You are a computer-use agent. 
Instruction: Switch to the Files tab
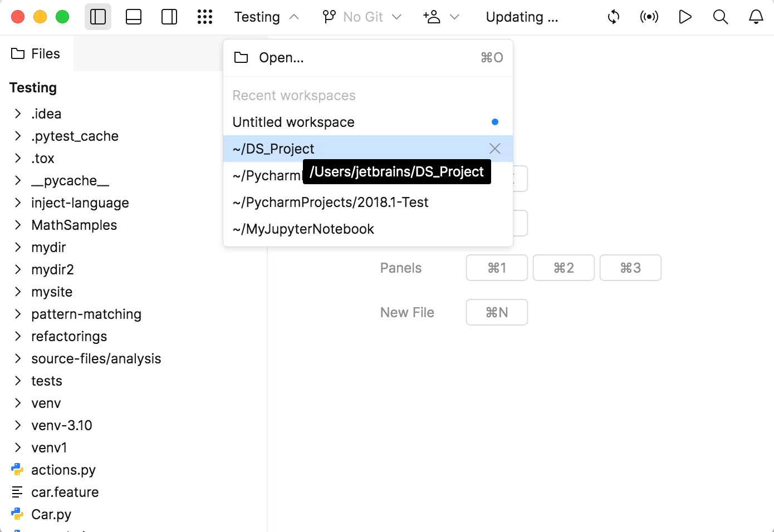click(37, 53)
